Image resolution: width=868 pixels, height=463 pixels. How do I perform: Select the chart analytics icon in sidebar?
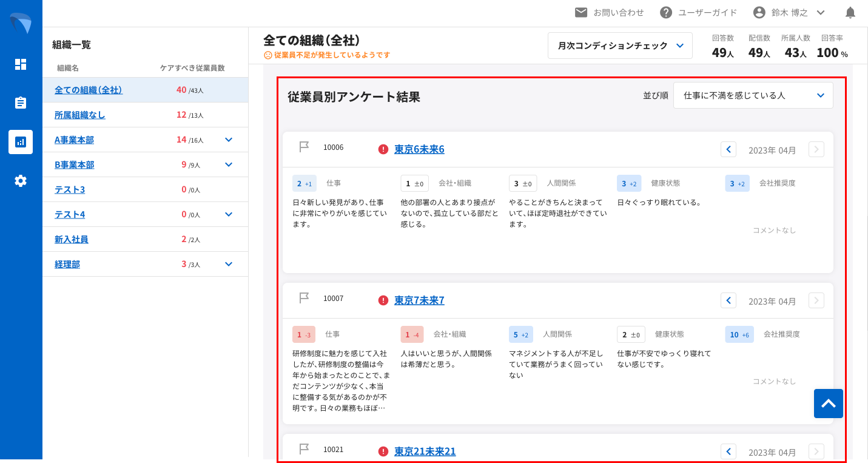[x=21, y=142]
